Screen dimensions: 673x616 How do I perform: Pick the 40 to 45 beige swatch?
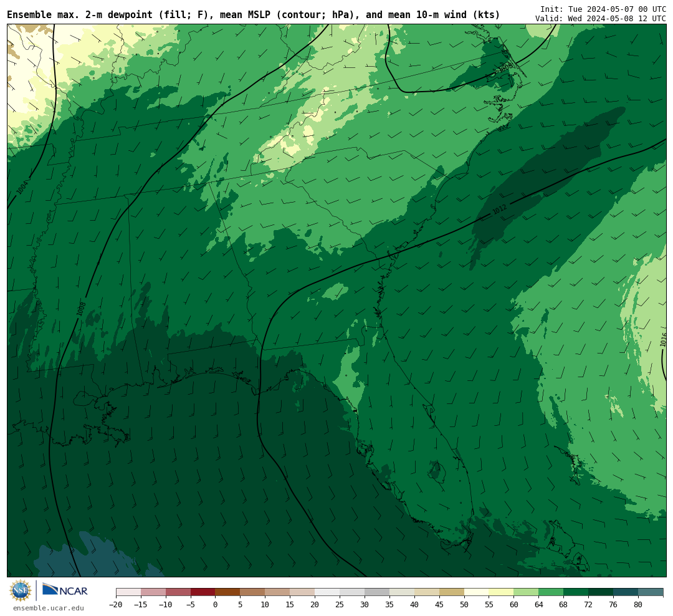427,592
